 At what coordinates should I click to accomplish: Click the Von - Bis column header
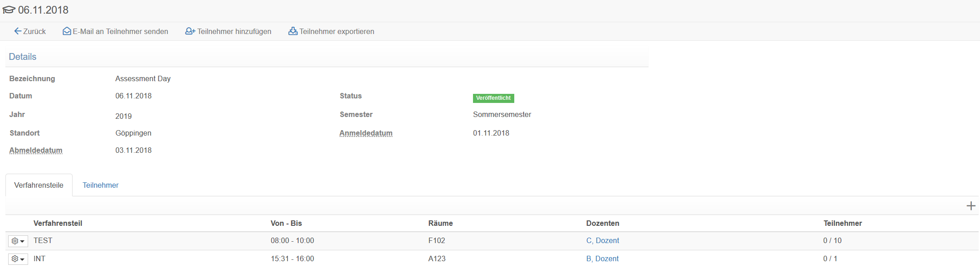(286, 223)
